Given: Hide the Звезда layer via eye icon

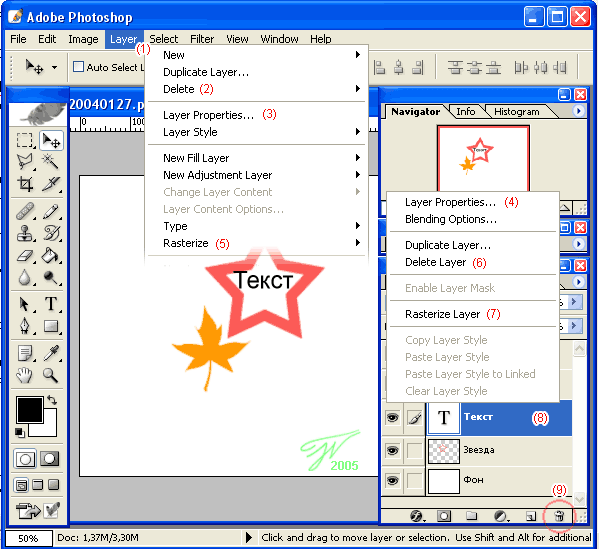Looking at the screenshot, I should [x=392, y=450].
